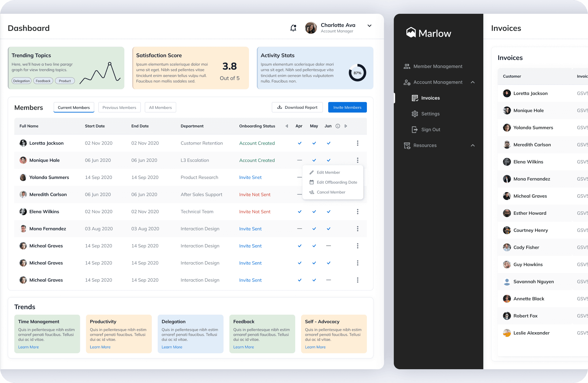Toggle Monique Hale's May checkmark
This screenshot has width=588, height=383.
pos(314,160)
